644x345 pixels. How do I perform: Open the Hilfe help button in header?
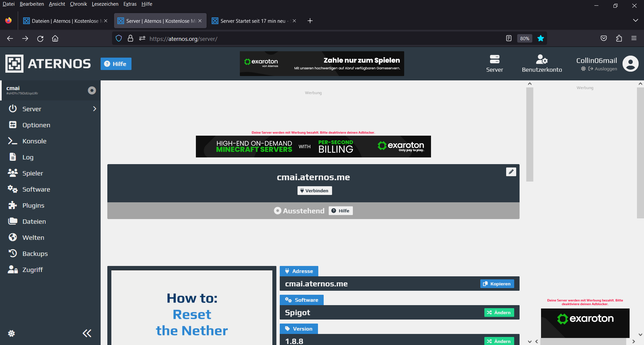[116, 64]
